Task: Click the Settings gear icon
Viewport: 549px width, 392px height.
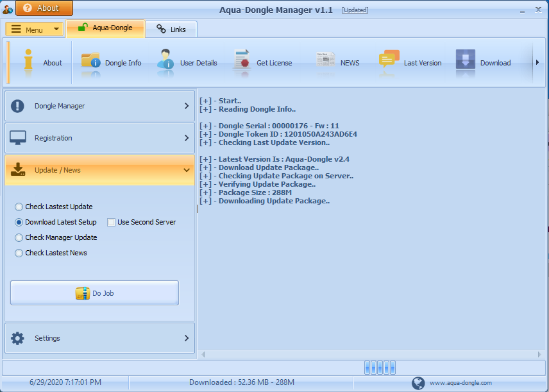Action: coord(17,338)
